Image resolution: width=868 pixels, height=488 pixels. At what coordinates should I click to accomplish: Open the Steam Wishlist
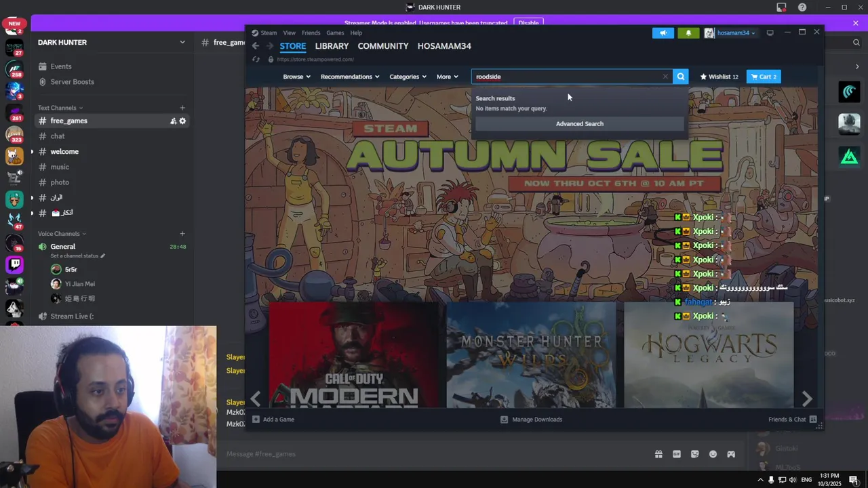719,77
